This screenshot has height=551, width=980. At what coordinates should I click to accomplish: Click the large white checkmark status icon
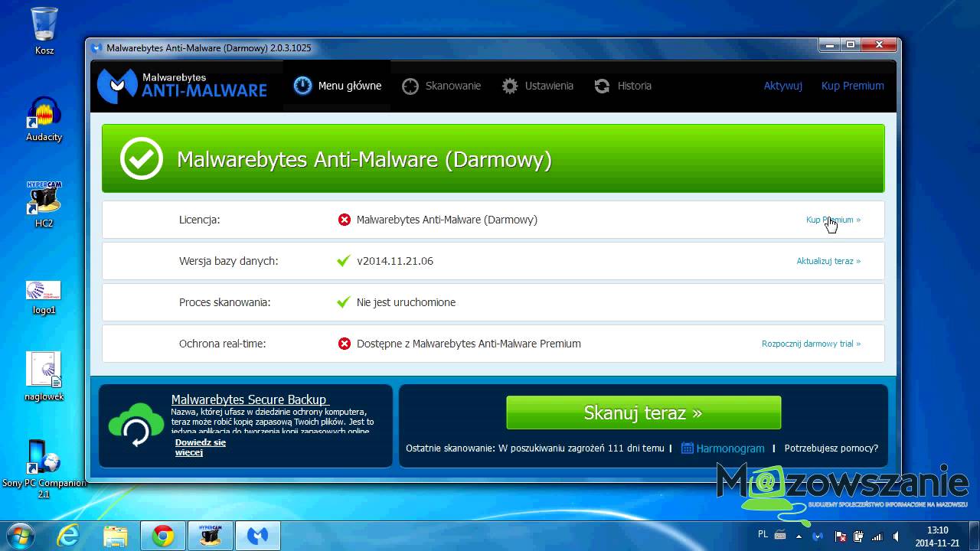tap(142, 158)
